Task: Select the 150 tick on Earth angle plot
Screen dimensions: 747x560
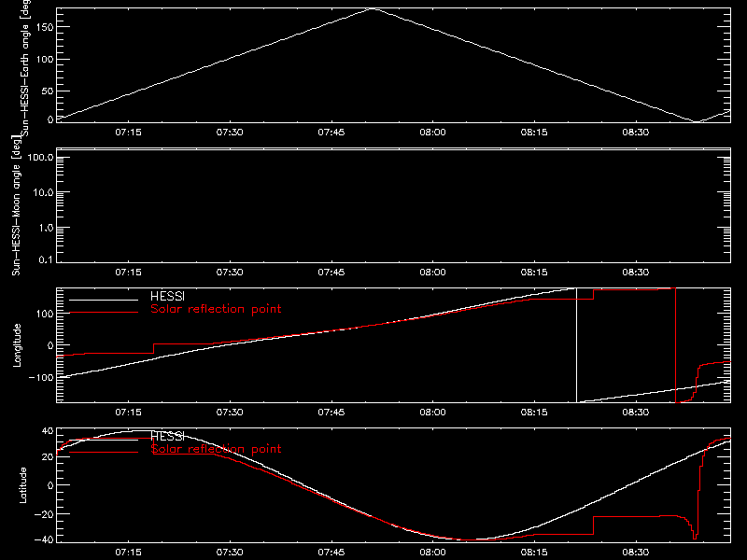Action: point(45,27)
